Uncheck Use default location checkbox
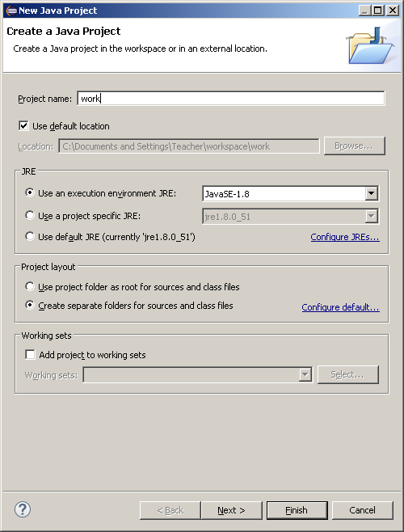Image resolution: width=404 pixels, height=532 pixels. tap(23, 126)
